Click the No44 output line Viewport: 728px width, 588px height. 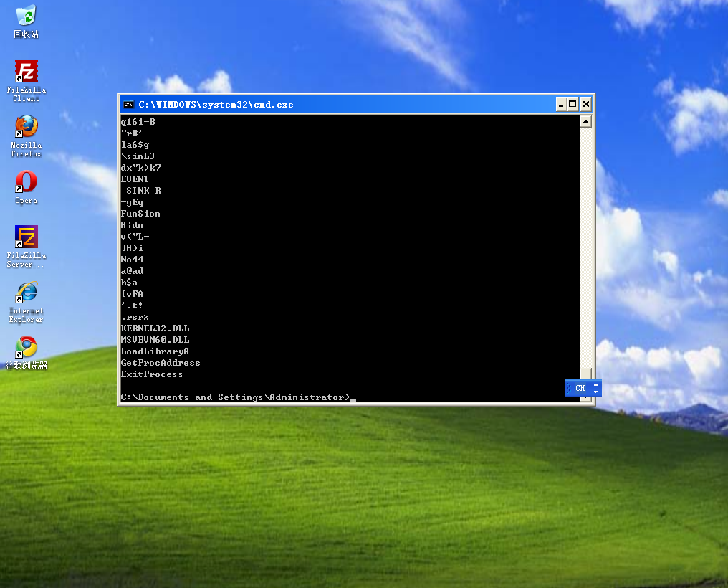point(132,260)
